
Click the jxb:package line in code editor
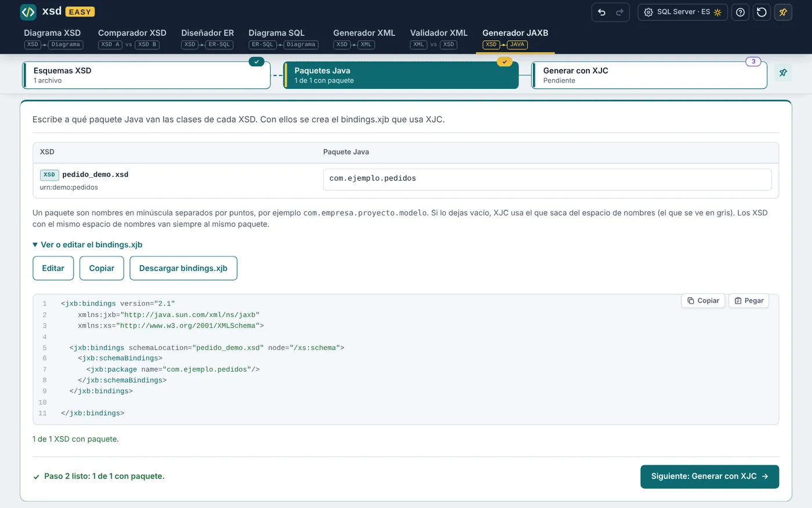[173, 369]
